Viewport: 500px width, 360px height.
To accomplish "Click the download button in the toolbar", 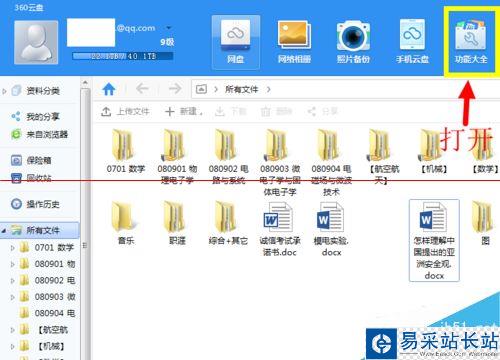I will tap(231, 111).
